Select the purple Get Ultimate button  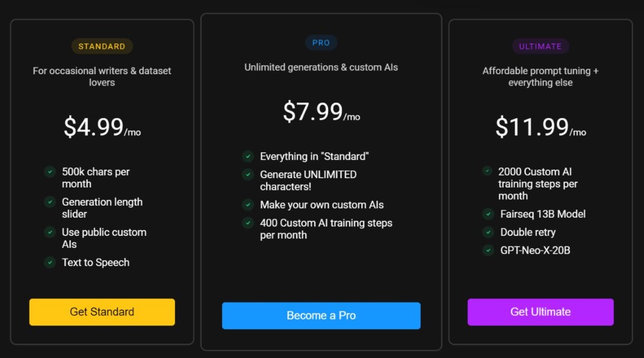540,312
